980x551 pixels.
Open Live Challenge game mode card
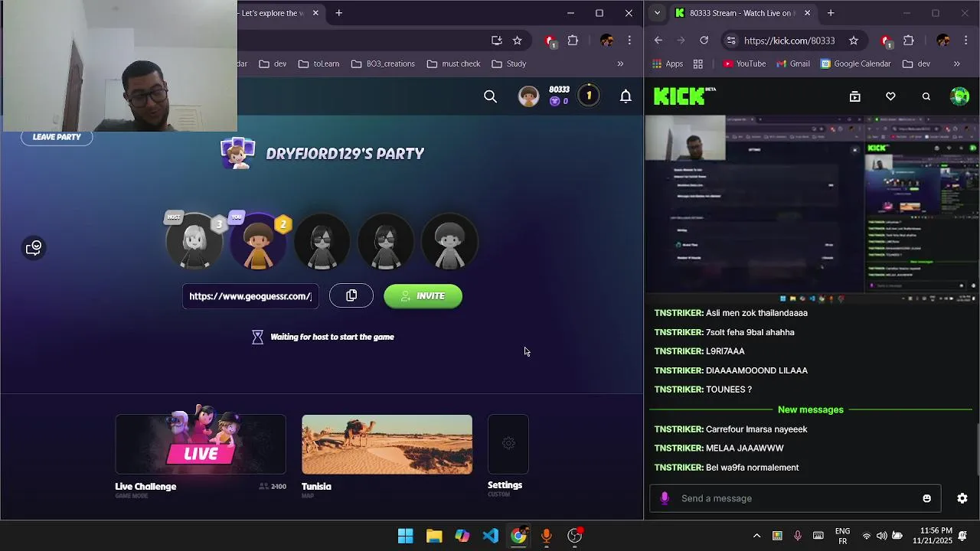click(x=201, y=445)
